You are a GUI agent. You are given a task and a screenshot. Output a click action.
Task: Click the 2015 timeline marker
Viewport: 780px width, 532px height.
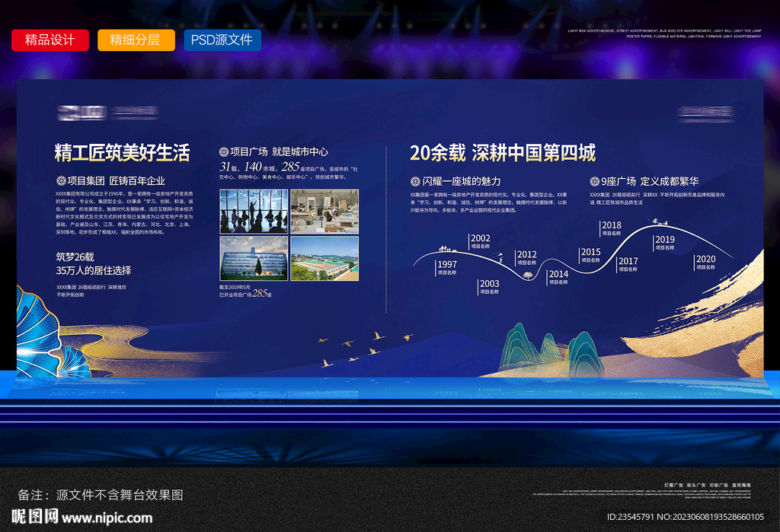point(590,255)
